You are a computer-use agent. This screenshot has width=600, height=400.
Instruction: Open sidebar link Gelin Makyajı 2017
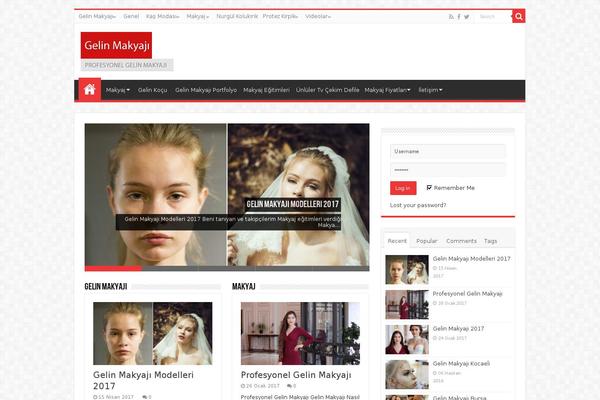(x=458, y=328)
